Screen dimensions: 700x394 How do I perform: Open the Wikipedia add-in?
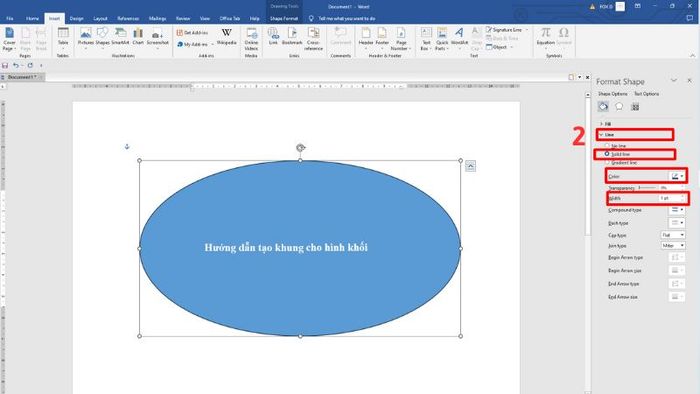pos(226,37)
